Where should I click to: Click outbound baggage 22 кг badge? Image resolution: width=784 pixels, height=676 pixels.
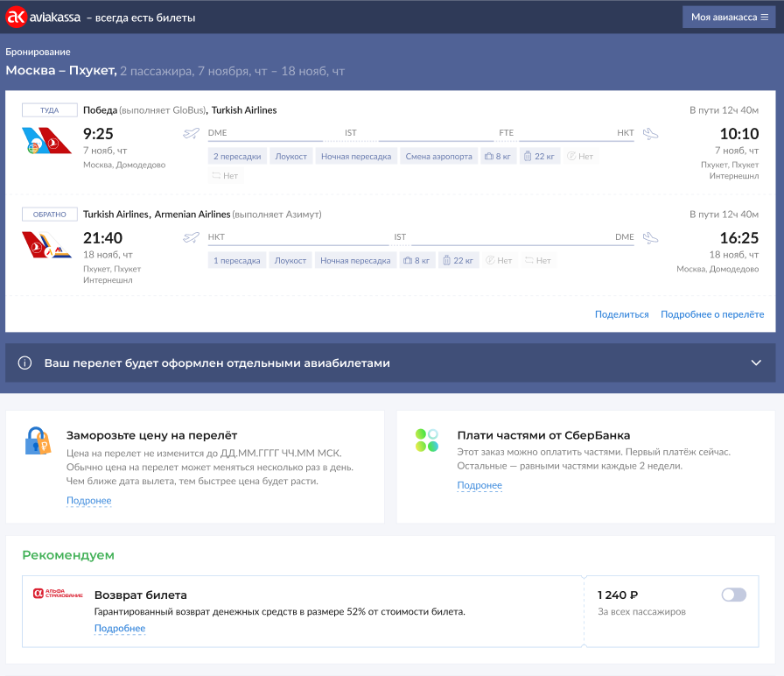540,157
